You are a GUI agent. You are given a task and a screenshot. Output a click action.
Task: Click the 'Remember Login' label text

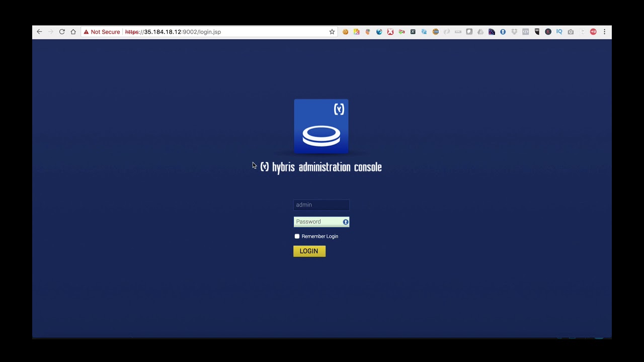(x=320, y=236)
